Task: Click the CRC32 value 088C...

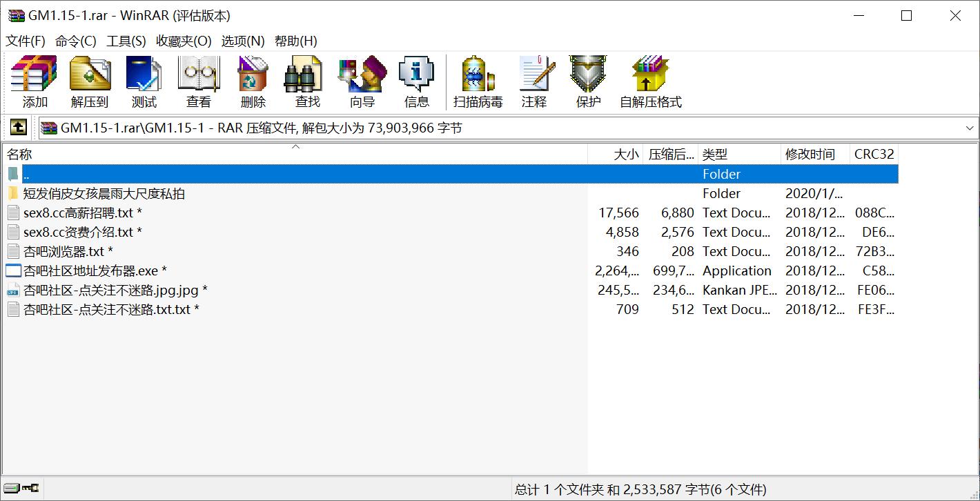Action: (874, 213)
